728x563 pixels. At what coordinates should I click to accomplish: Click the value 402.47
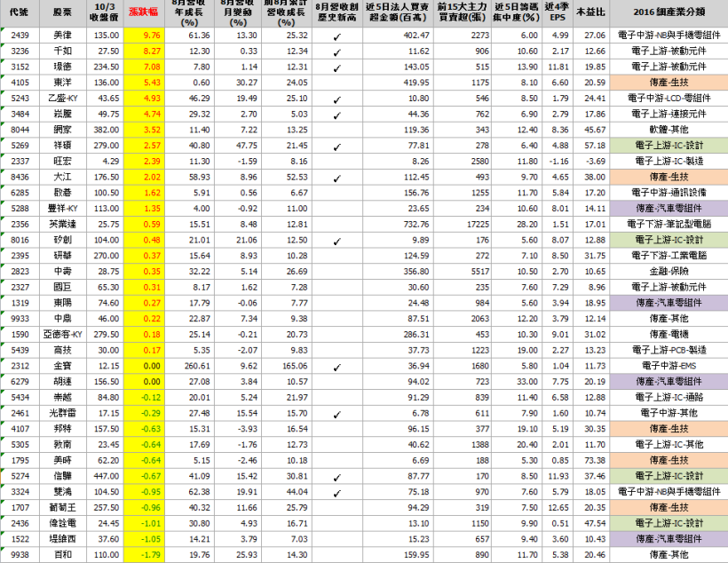click(416, 36)
